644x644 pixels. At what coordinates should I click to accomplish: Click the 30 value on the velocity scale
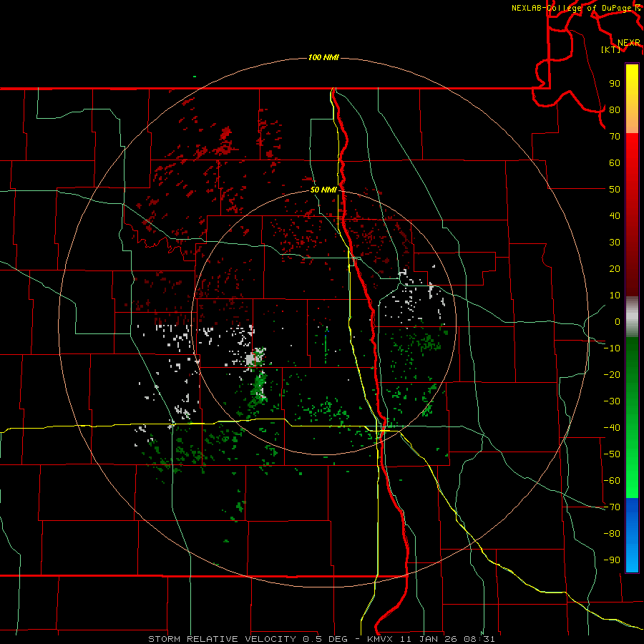click(x=615, y=243)
